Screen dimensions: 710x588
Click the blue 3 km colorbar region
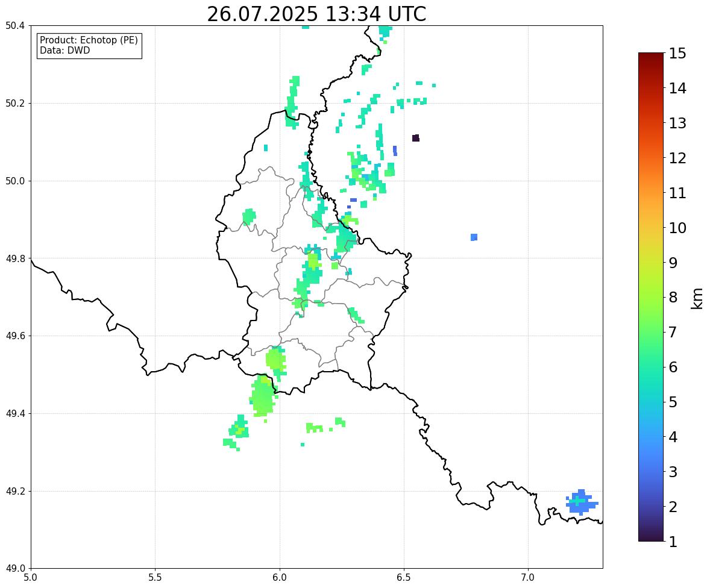click(651, 472)
